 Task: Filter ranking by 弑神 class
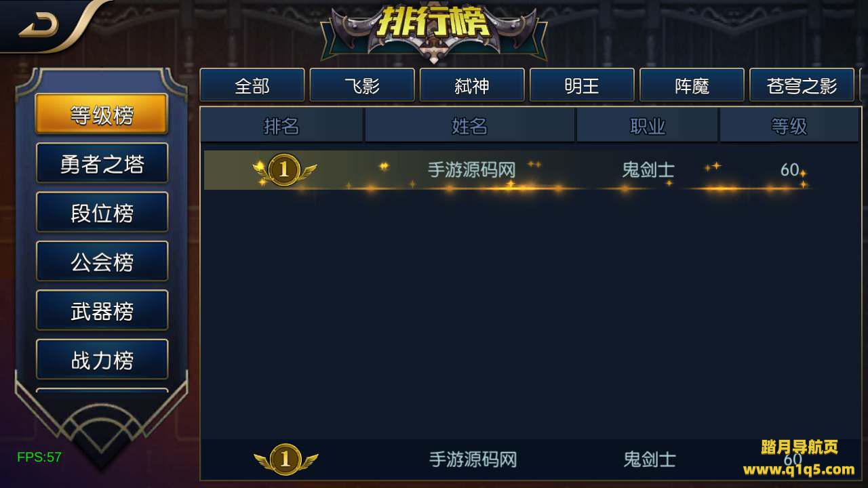click(x=472, y=85)
